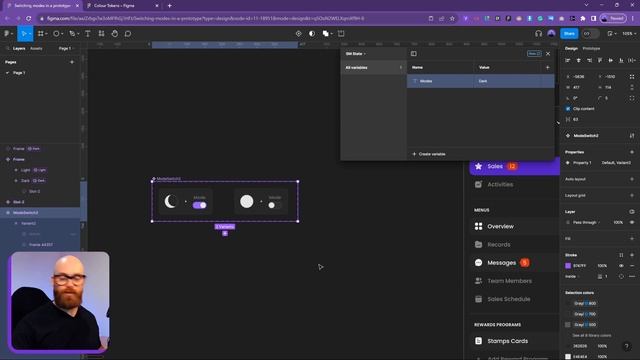The width and height of the screenshot is (640, 360).
Task: Open the Figma main menu icon
Action: click(7, 33)
